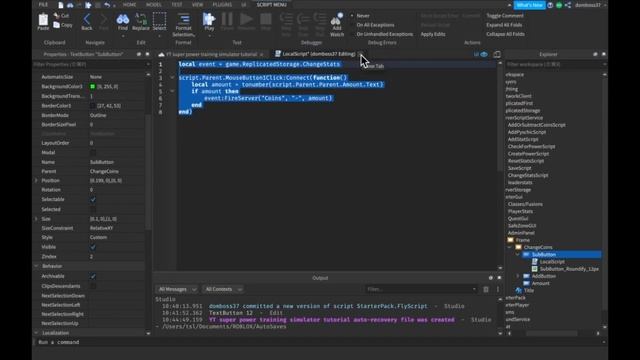Undock the Properties panel via its float icon
The height and width of the screenshot is (360, 640).
click(x=139, y=54)
